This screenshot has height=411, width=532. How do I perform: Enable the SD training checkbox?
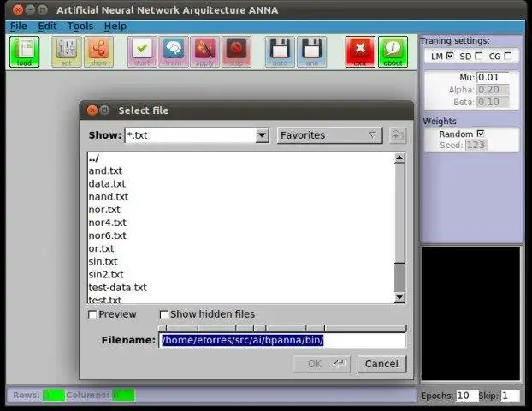[479, 56]
